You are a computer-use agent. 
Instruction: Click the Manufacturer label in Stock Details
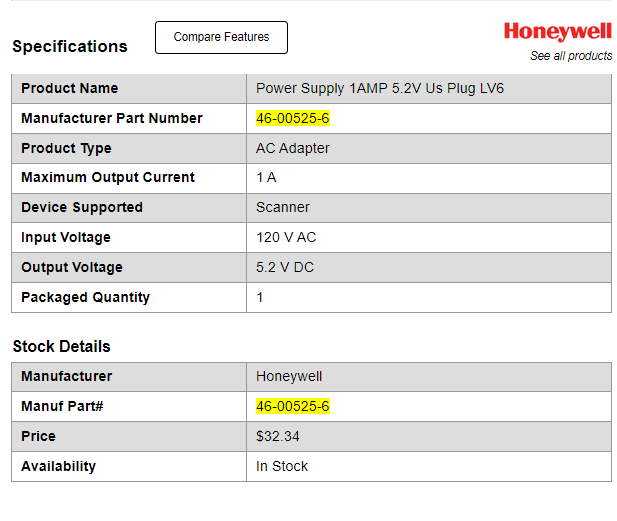coord(67,376)
